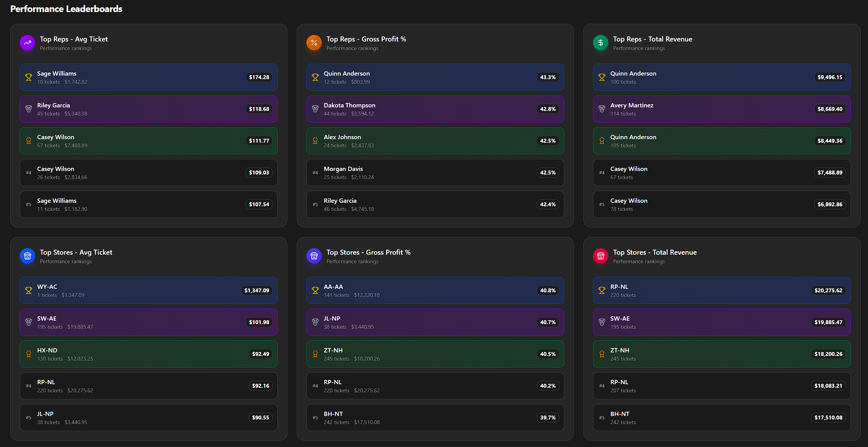This screenshot has height=447, width=868.
Task: Select the 42.8% badge for Dakota Thompson
Action: click(548, 109)
